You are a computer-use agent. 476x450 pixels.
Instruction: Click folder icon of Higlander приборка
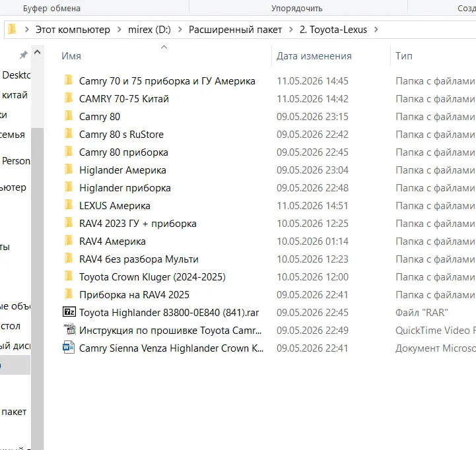(69, 187)
